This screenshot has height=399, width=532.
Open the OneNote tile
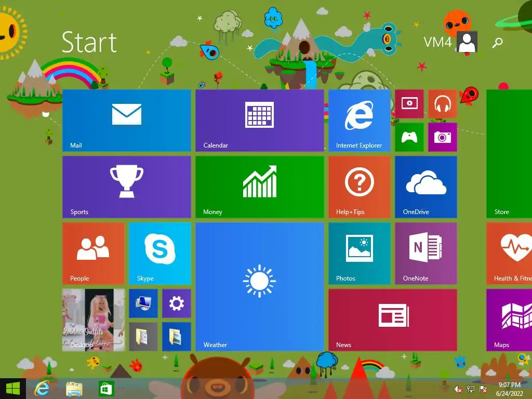tap(426, 254)
